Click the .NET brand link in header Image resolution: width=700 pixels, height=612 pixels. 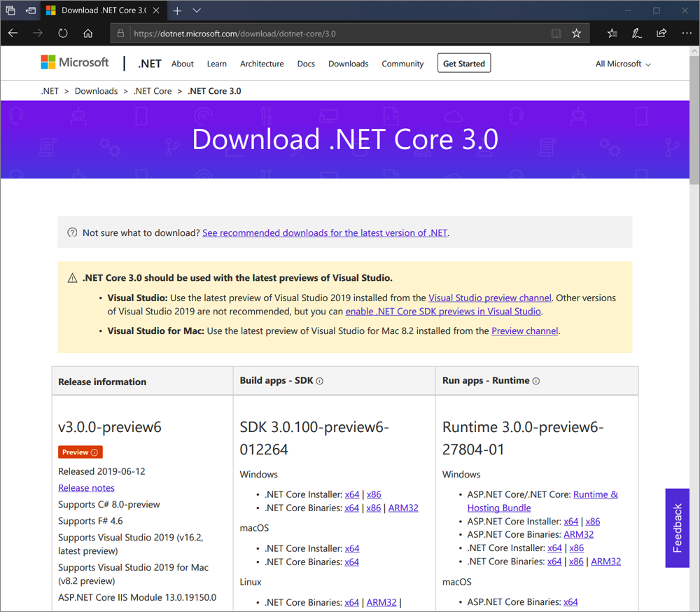click(150, 64)
